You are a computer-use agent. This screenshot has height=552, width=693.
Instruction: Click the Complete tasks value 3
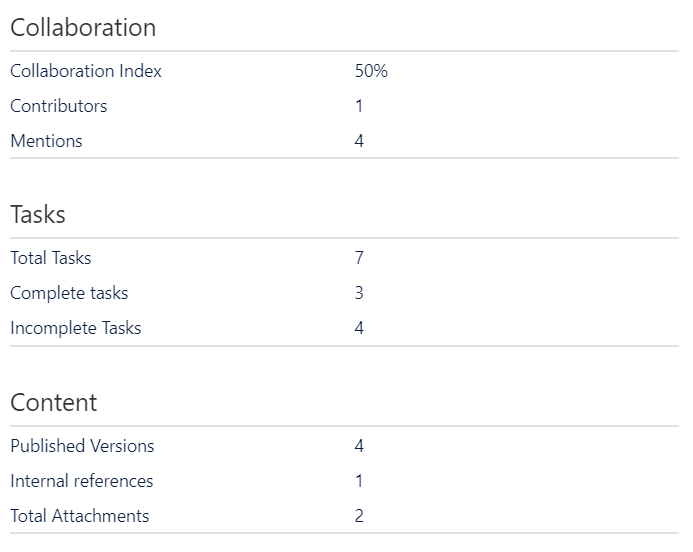click(359, 293)
